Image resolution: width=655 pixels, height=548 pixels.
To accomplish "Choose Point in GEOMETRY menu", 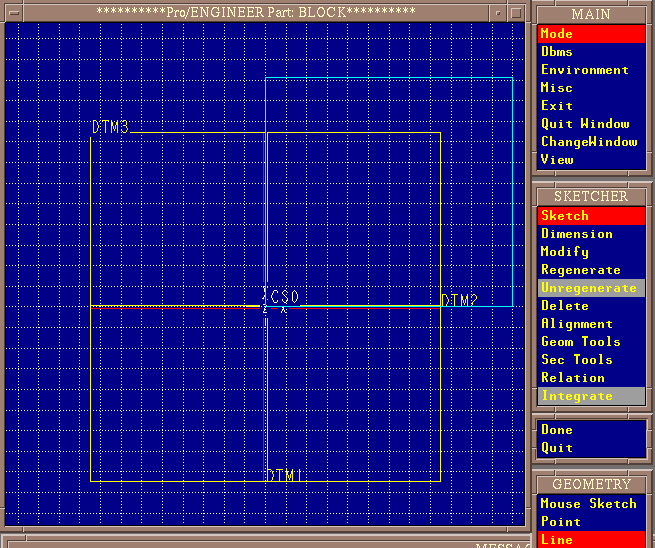I will [x=591, y=522].
